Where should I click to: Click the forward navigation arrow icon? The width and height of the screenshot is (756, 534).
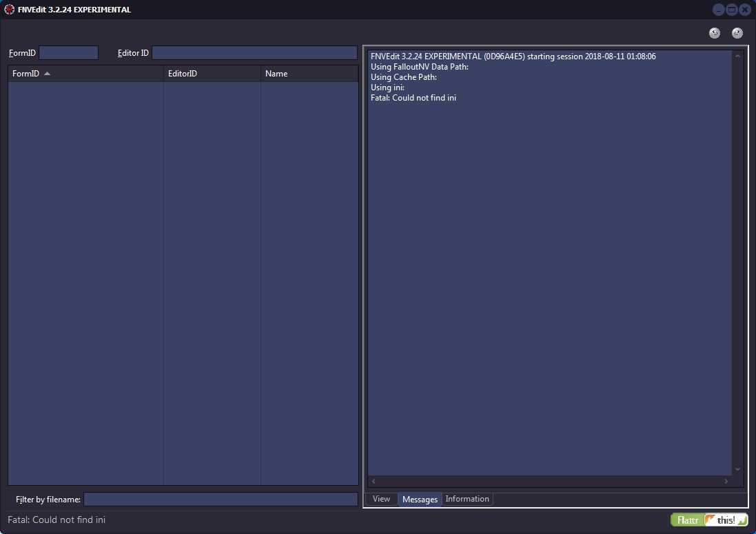(737, 33)
